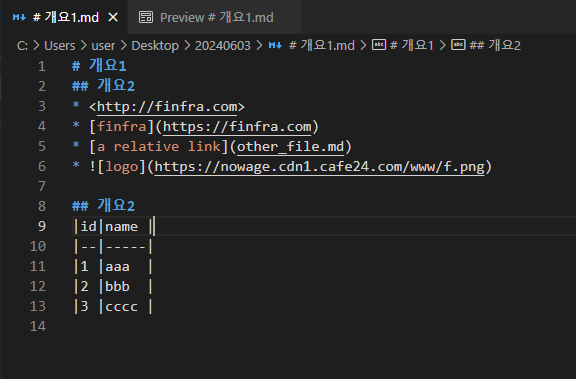The height and width of the screenshot is (379, 576).
Task: Open the user folder breadcrumb
Action: [103, 46]
